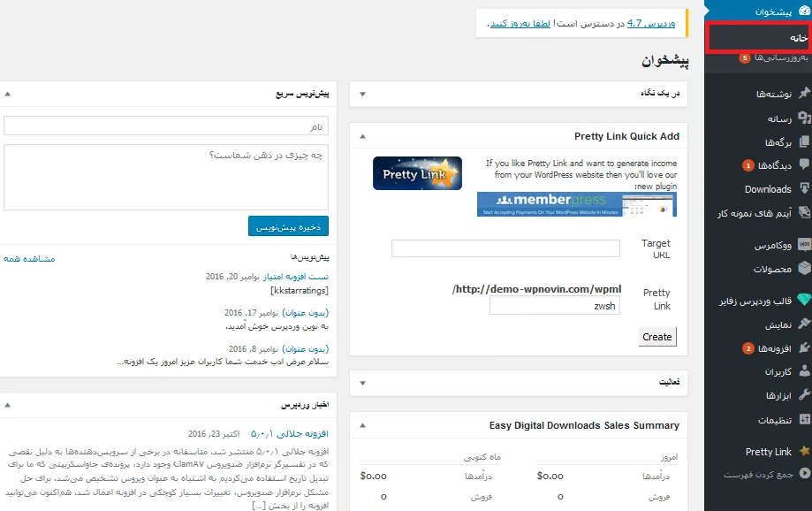The image size is (812, 511).
Task: Expand the فعالیت panel arrow
Action: point(362,383)
